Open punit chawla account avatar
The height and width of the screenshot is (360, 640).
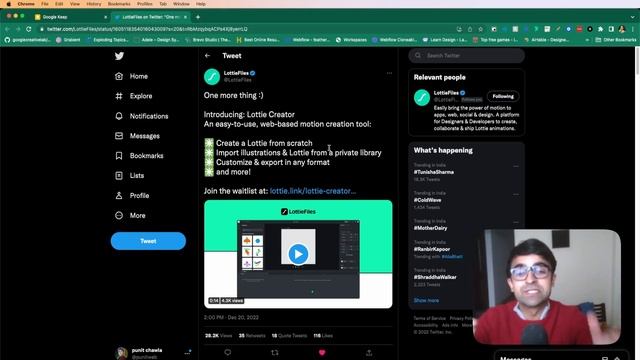(121, 353)
